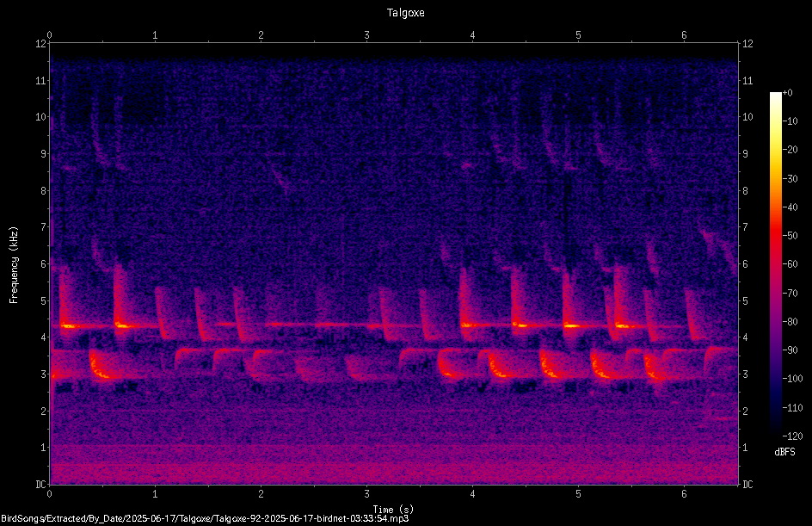Click the Frequency (kHz) axis label
This screenshot has width=812, height=526.
[14, 265]
